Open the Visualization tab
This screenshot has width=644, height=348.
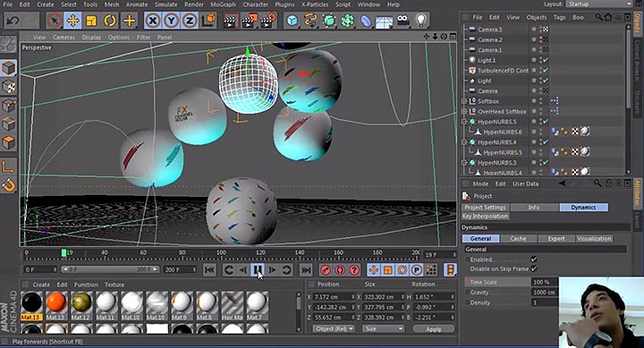pos(594,239)
